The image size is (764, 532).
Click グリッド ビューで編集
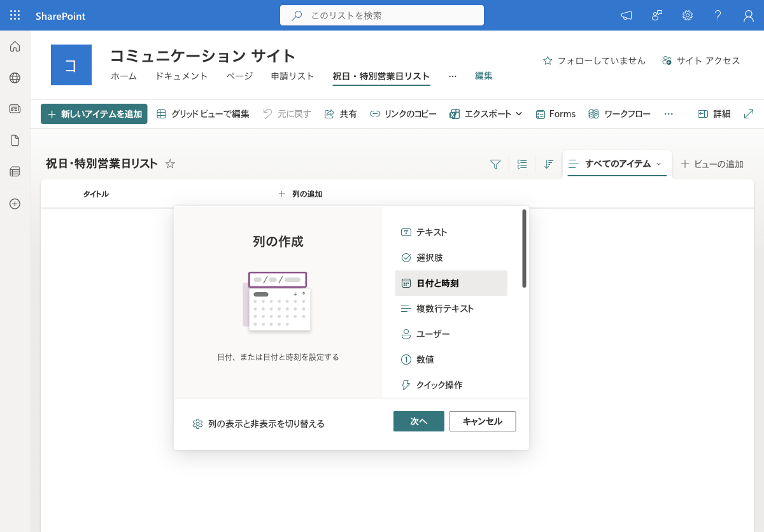[x=203, y=114]
